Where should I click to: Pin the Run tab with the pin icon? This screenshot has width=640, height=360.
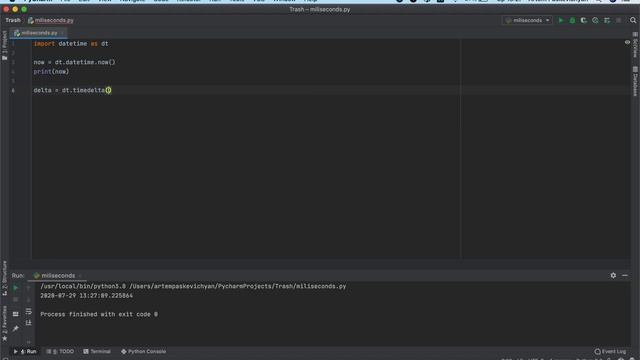pos(16,328)
